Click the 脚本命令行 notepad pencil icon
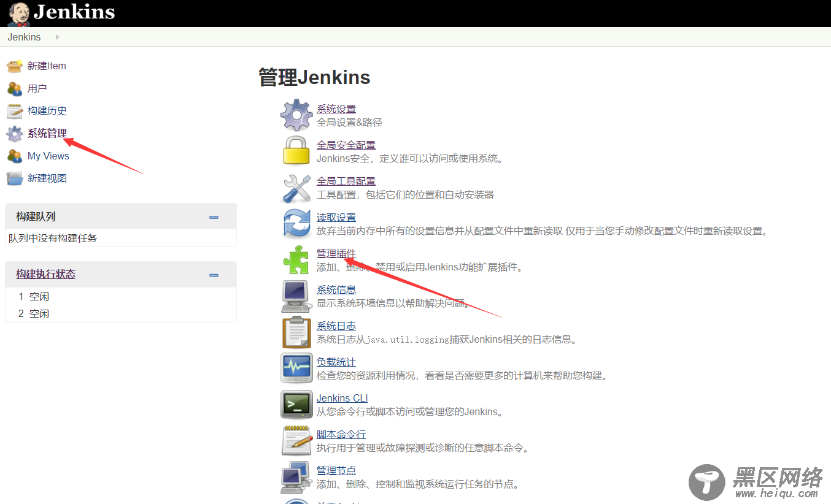Image resolution: width=831 pixels, height=504 pixels. tap(296, 440)
